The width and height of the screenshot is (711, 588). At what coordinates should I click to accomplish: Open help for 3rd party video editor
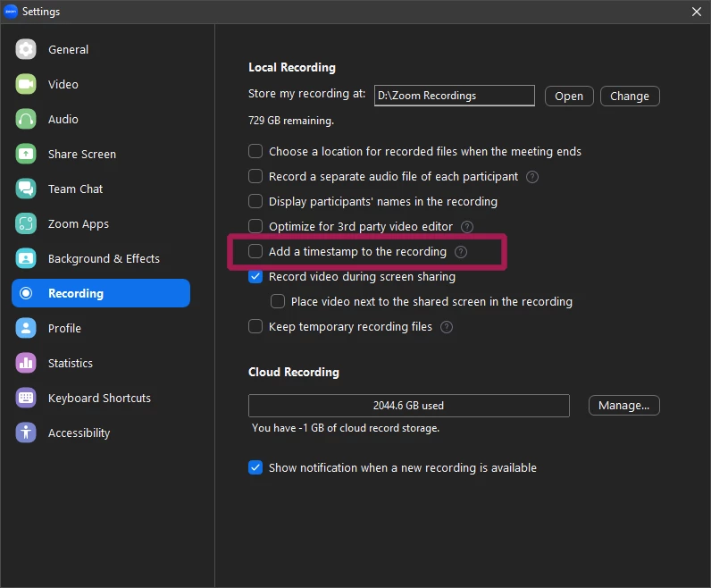[x=466, y=227]
